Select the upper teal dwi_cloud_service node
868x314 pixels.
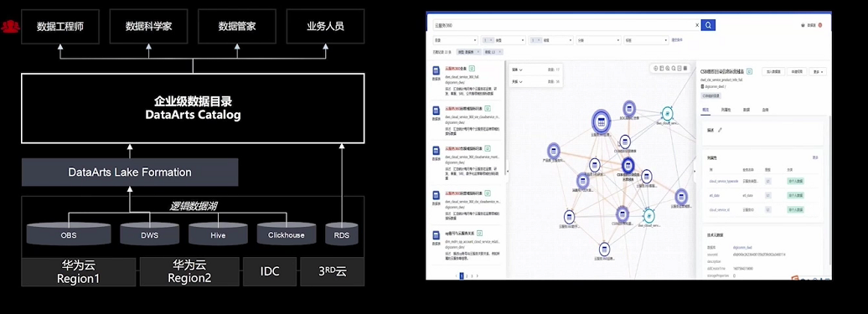click(x=668, y=113)
